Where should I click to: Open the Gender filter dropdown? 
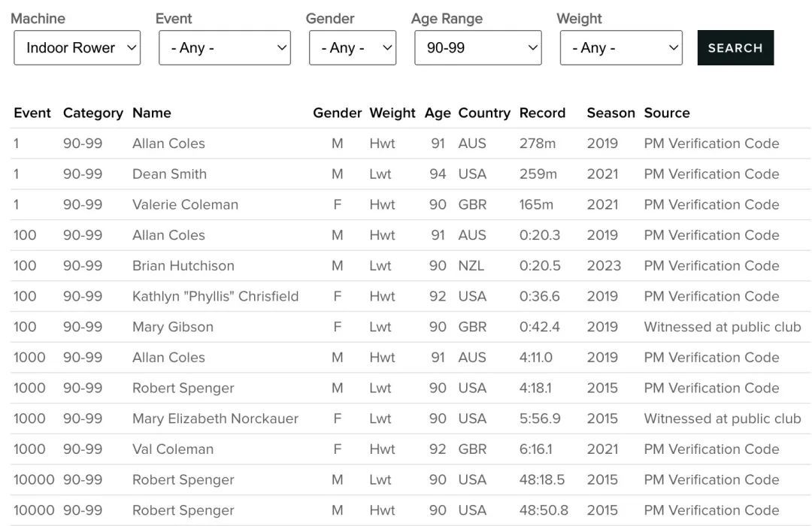(x=352, y=48)
